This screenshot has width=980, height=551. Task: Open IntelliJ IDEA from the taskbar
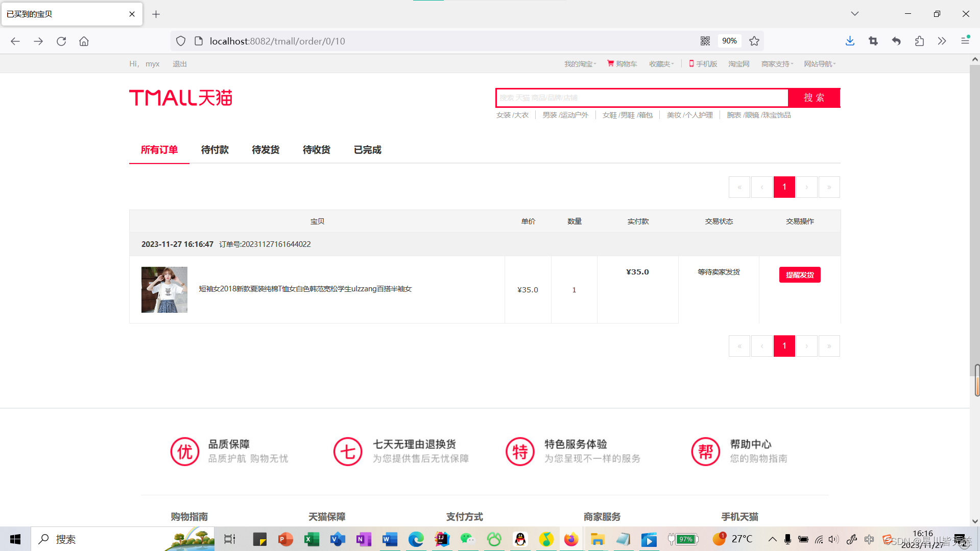442,539
